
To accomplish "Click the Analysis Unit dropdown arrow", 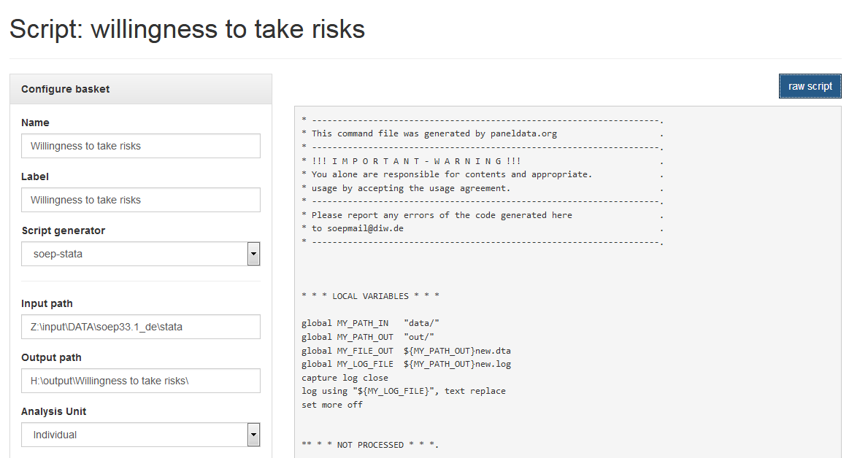I will click(x=253, y=435).
